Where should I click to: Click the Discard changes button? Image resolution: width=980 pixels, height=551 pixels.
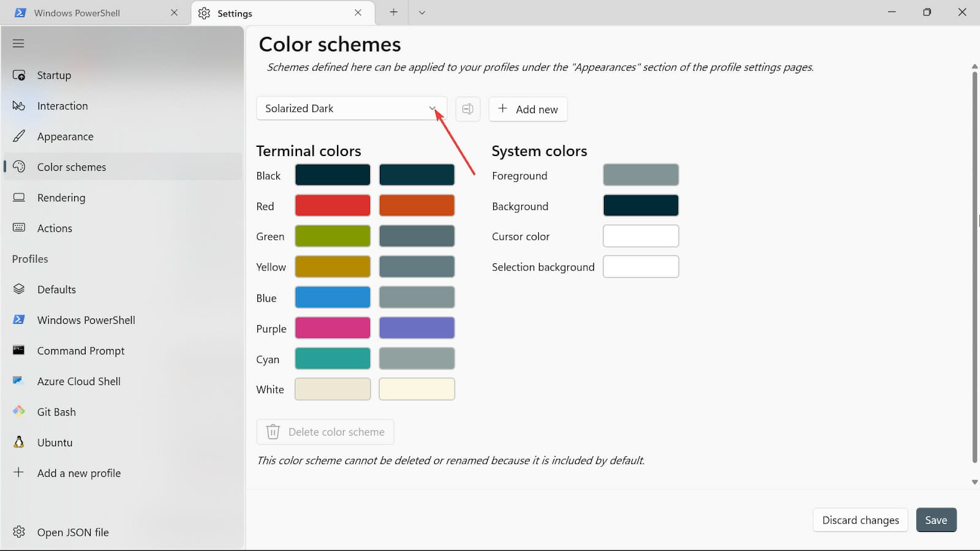tap(860, 520)
